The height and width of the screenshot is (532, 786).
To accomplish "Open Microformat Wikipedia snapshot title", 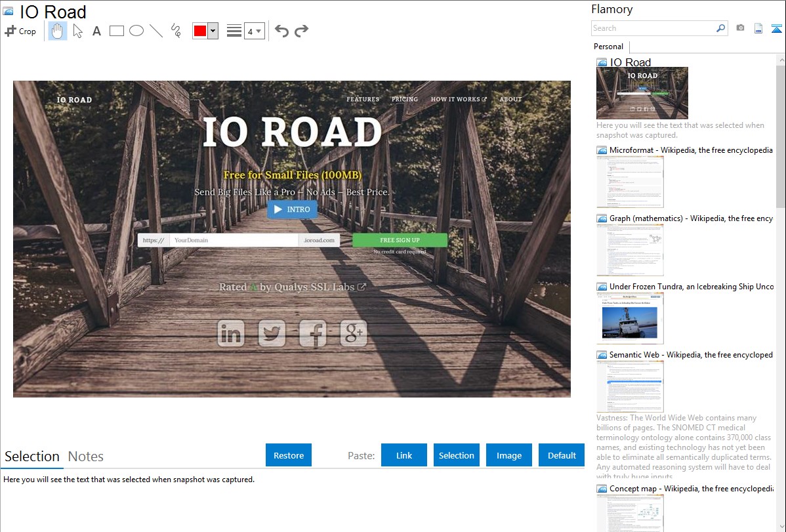I will (x=691, y=150).
